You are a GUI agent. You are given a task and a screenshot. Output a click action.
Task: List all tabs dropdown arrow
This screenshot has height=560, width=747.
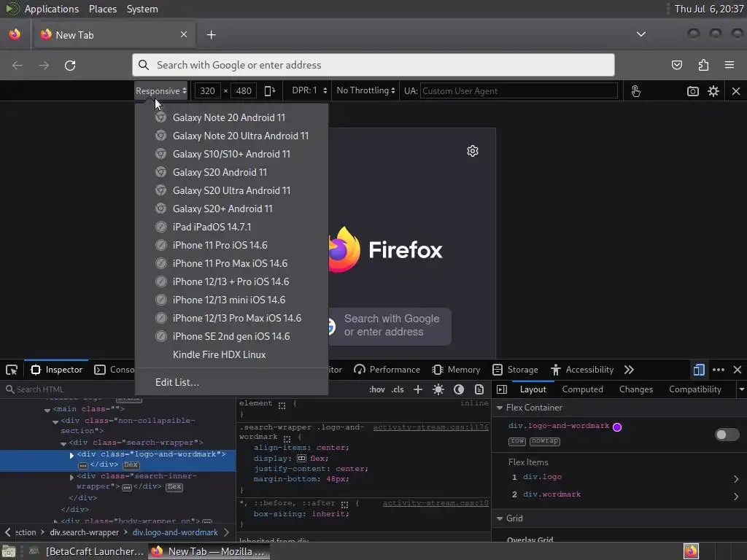641,34
